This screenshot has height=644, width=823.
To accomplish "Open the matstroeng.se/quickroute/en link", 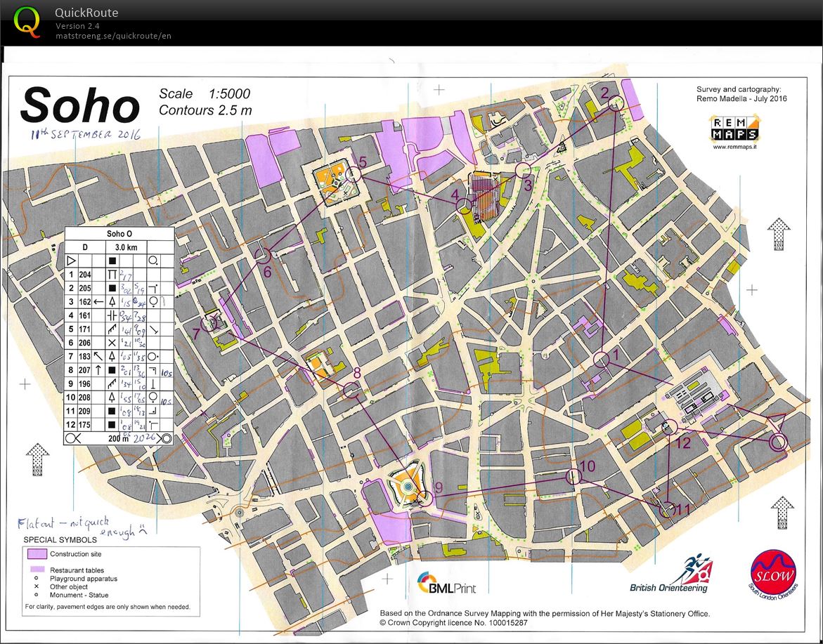I will (x=113, y=36).
